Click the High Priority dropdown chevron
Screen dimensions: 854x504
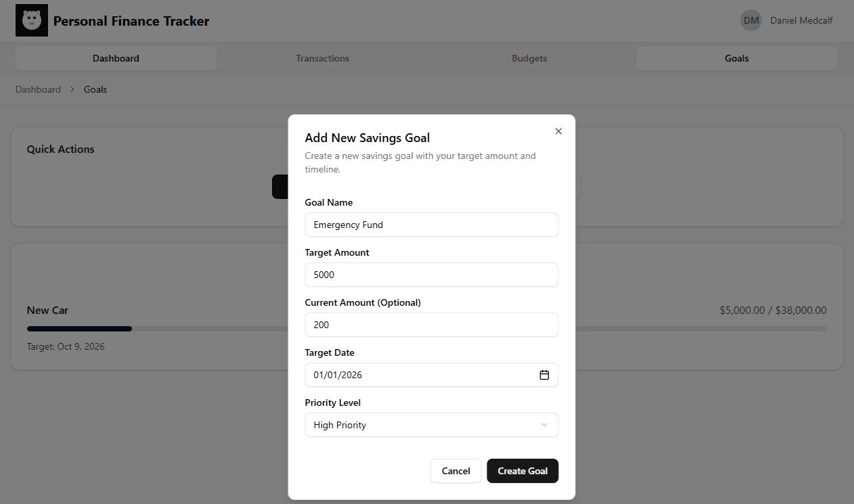(x=544, y=425)
